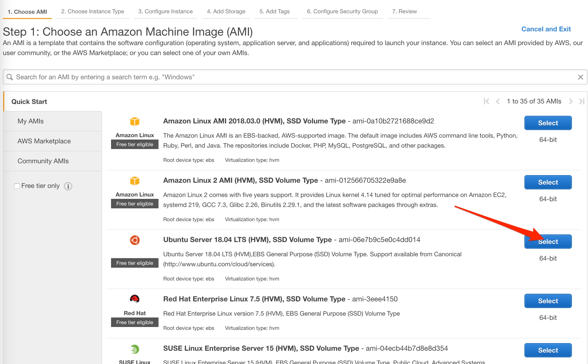Click the Ubuntu logo icon
The image size is (588, 364).
pyautogui.click(x=134, y=240)
